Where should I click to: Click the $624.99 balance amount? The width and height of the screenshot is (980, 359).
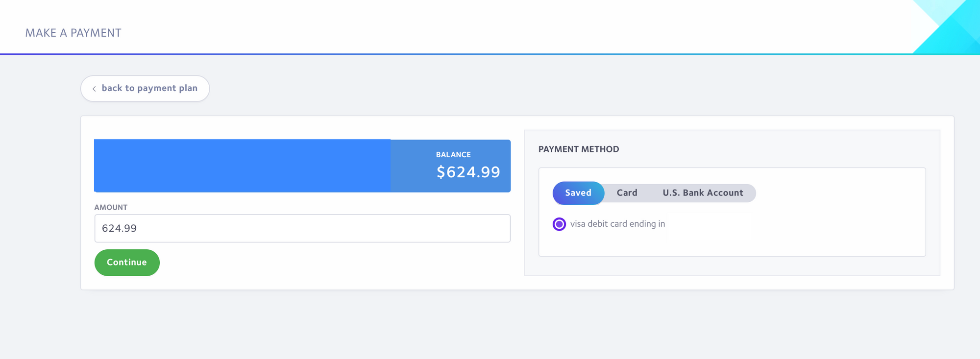(x=468, y=172)
